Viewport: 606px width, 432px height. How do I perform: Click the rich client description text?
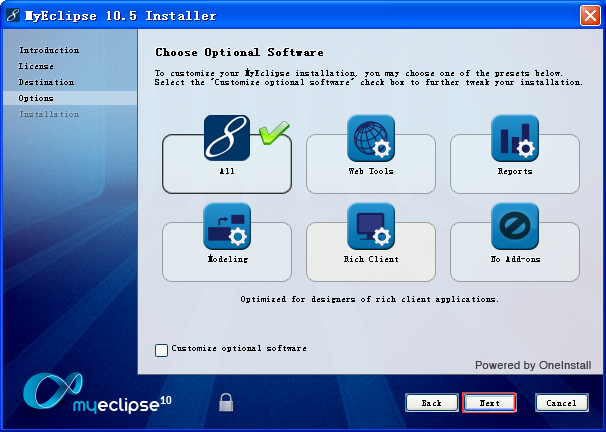[369, 299]
